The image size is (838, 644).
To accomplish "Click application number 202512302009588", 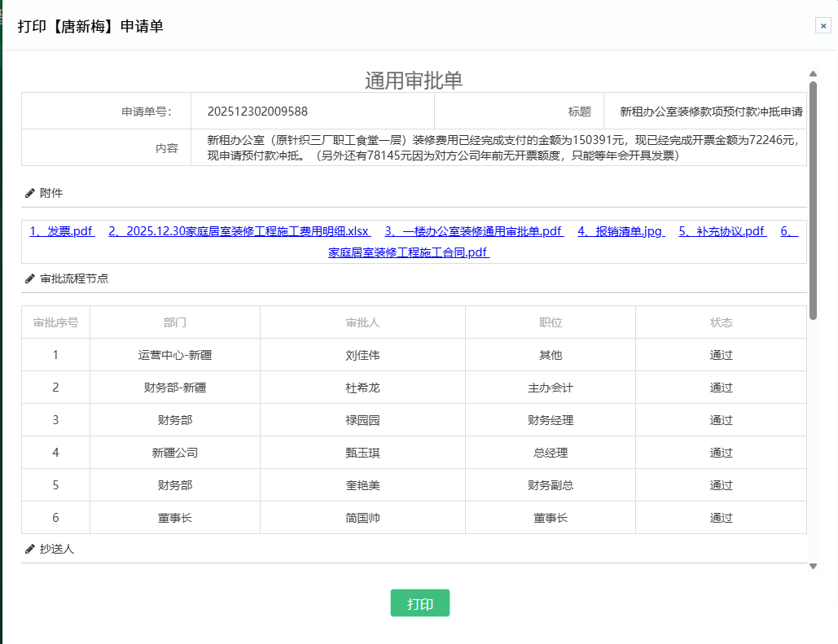I will click(x=257, y=112).
